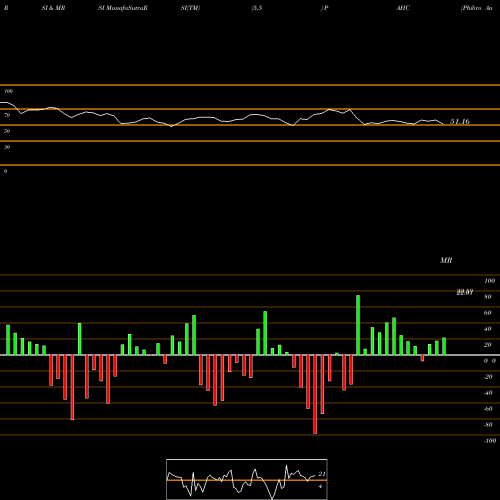Click the RSI value label 51.16

pyautogui.click(x=460, y=122)
